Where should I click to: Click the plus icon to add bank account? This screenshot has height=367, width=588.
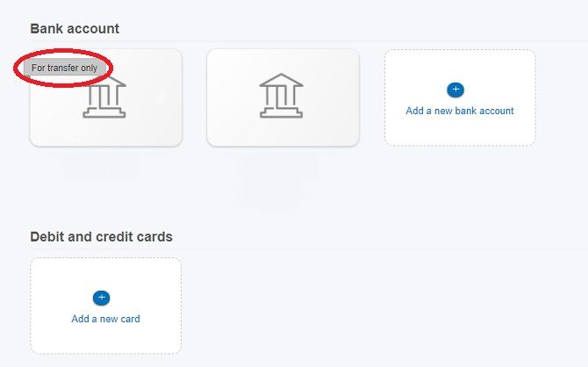coord(455,90)
